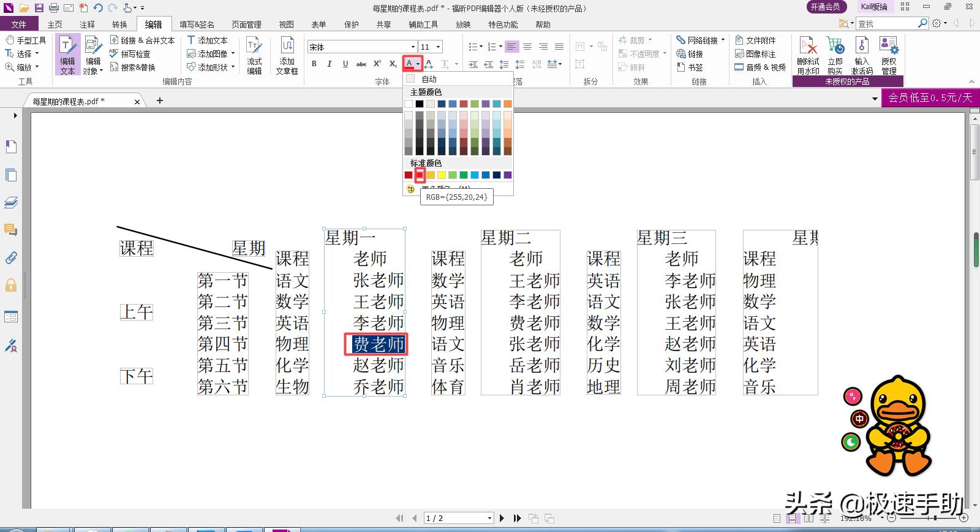980x532 pixels.
Task: Pick the bright red standard color swatch
Action: pos(420,175)
